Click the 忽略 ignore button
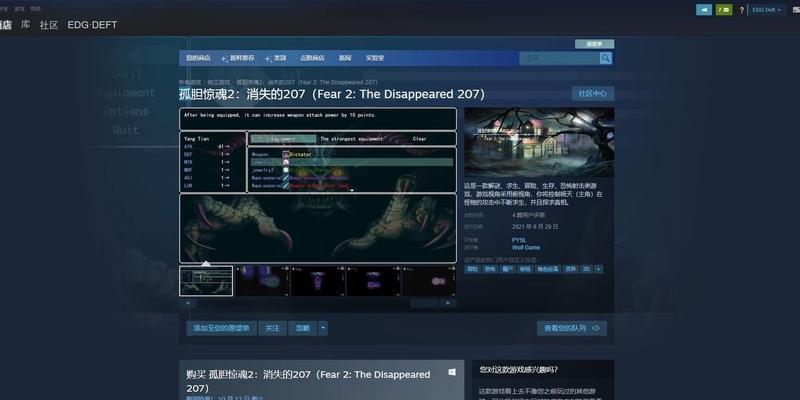Screen dimensions: 800x400 pos(303,328)
